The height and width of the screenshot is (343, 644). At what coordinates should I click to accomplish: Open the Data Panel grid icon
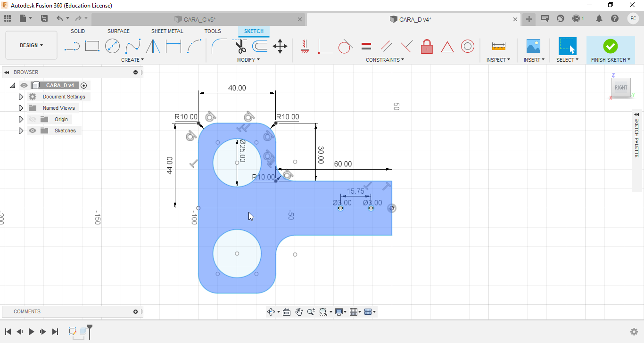coord(7,18)
